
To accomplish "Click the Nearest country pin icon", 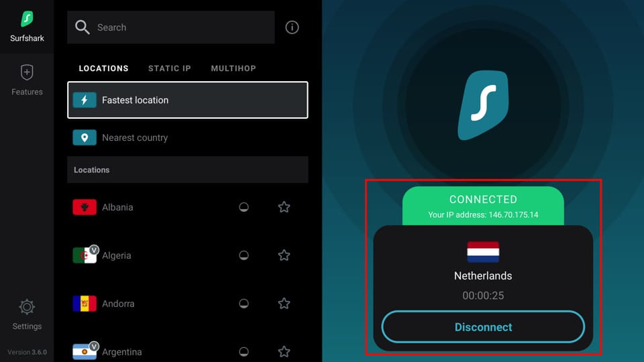I will point(85,137).
